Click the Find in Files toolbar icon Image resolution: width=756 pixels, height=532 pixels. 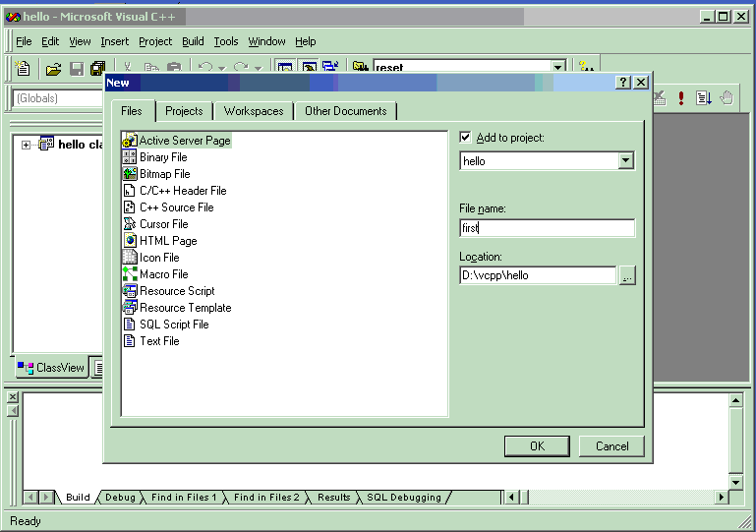(x=360, y=66)
